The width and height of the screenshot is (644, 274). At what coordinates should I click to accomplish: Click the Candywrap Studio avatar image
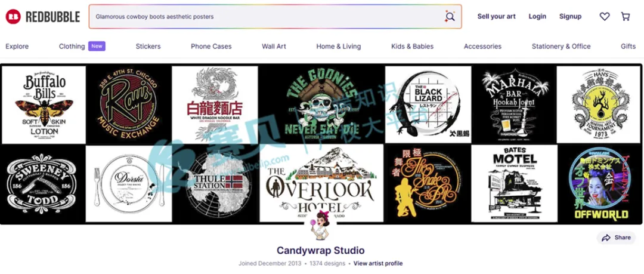tap(320, 224)
